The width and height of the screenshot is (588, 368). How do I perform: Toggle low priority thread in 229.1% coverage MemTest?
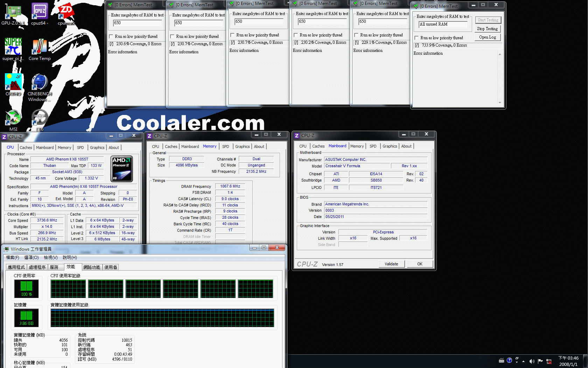pos(356,35)
